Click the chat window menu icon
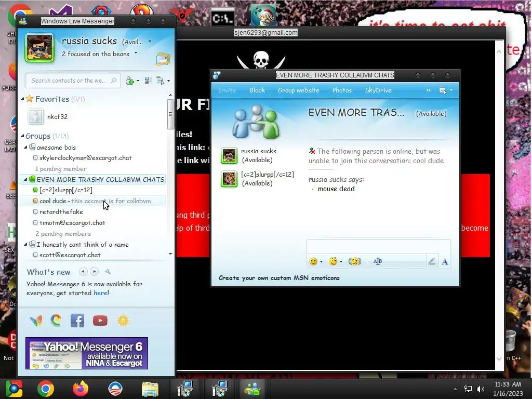This screenshot has width=532, height=399. click(x=443, y=90)
